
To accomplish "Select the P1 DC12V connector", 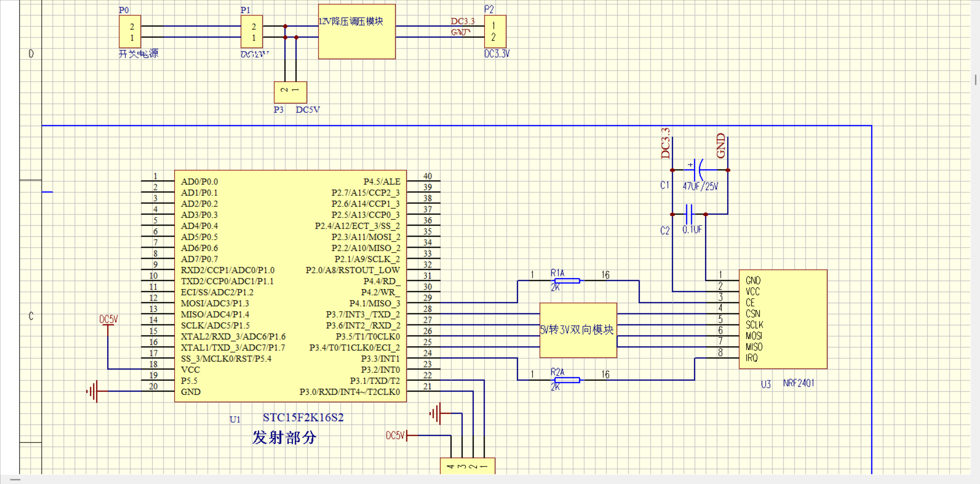I will pos(252,32).
